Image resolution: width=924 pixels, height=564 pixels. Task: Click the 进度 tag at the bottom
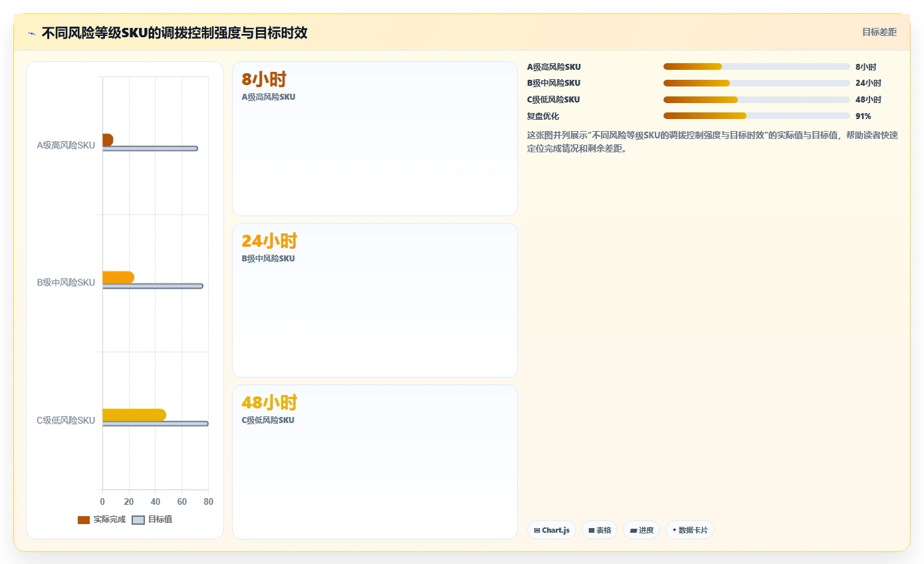click(x=641, y=530)
